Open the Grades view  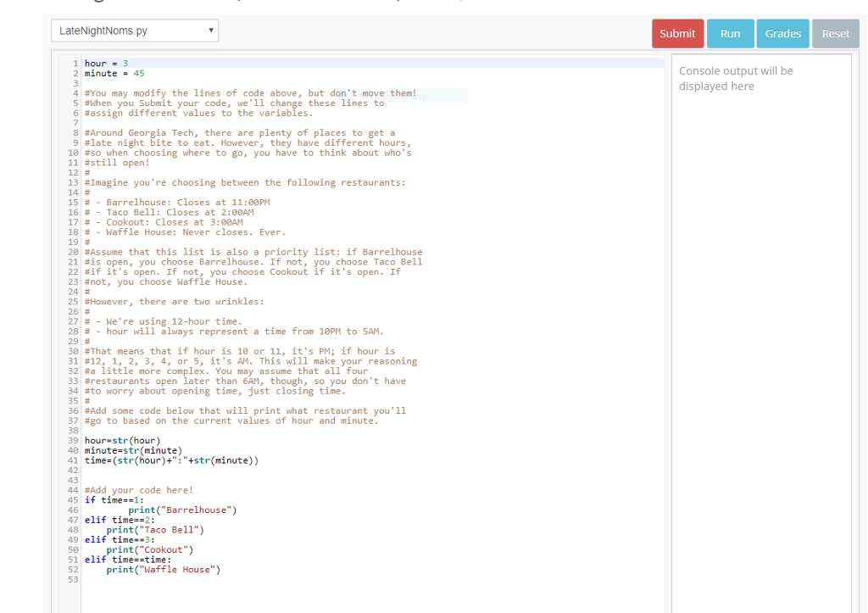(x=782, y=34)
